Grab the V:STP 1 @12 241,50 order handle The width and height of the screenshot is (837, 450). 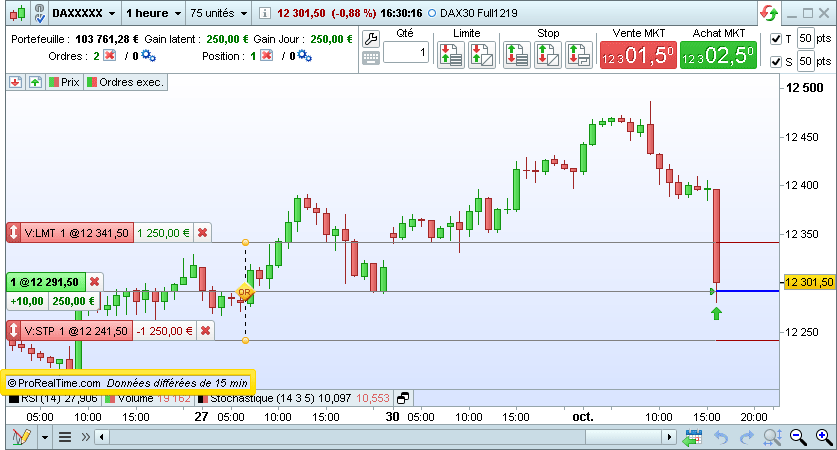14,331
